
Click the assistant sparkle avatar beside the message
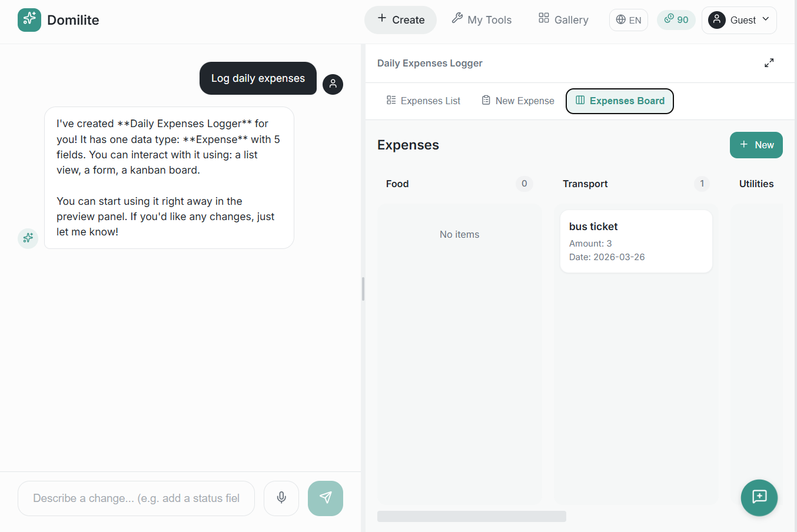28,238
